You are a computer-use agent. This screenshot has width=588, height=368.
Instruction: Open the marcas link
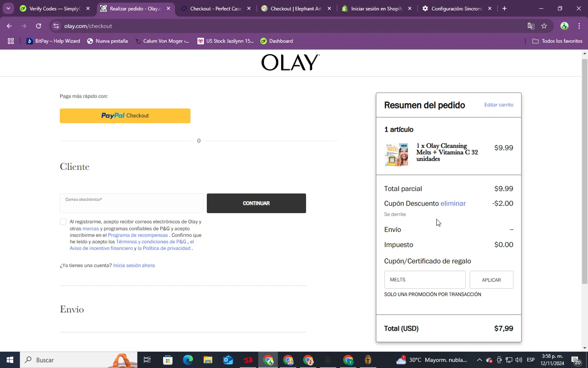pos(91,228)
